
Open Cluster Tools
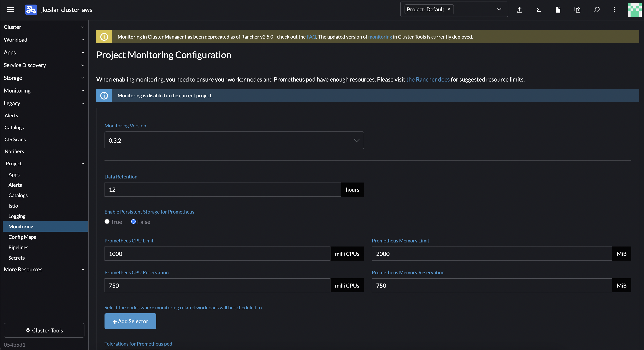(44, 330)
